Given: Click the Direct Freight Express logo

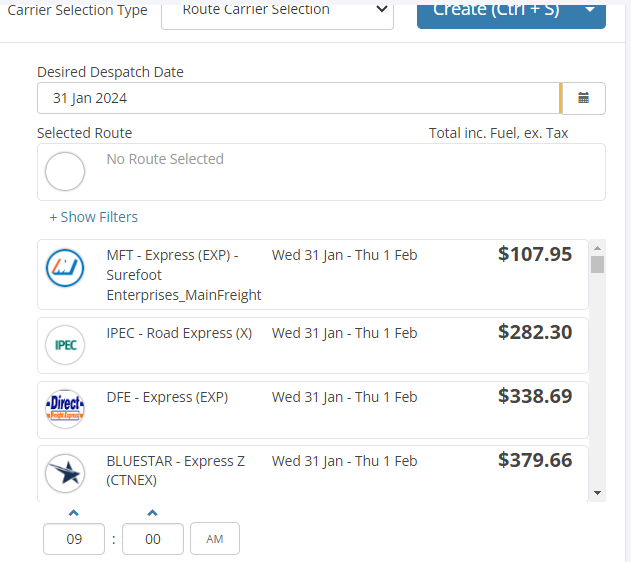Looking at the screenshot, I should [x=65, y=409].
